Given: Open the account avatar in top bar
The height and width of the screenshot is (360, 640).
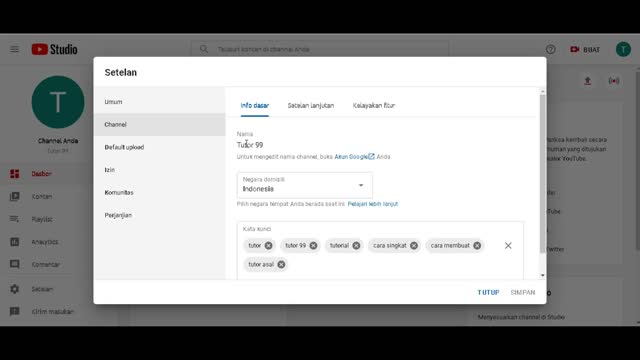Looking at the screenshot, I should pyautogui.click(x=623, y=49).
